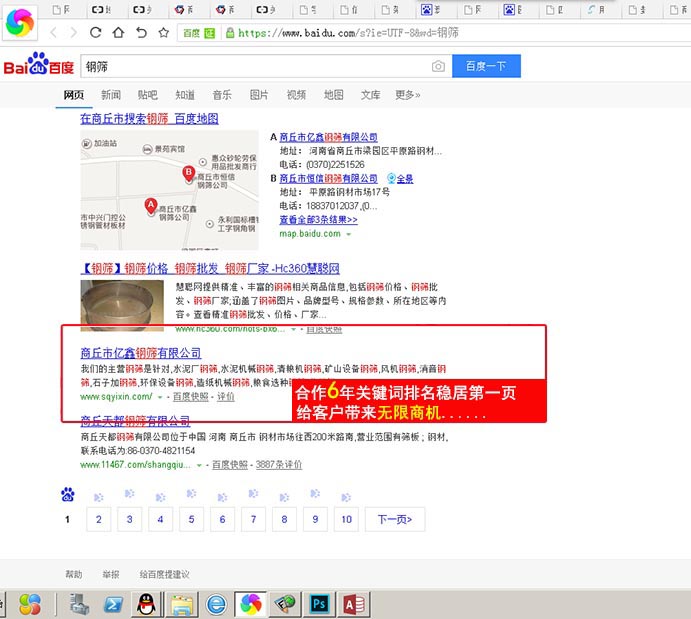Click map marker A on the map

pyautogui.click(x=151, y=206)
